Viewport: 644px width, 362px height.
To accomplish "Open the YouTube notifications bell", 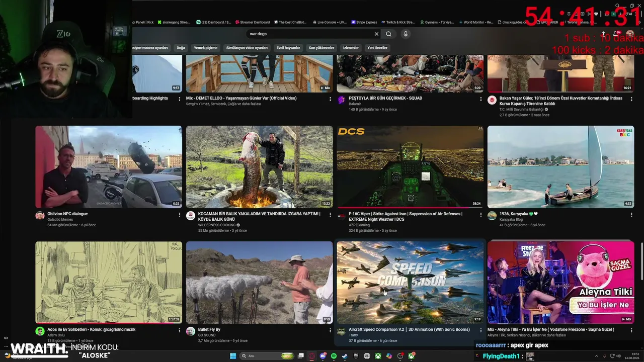I will 616,34.
